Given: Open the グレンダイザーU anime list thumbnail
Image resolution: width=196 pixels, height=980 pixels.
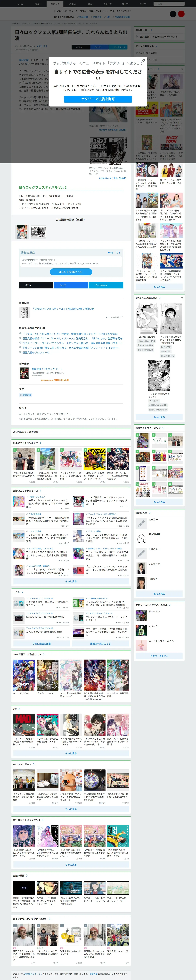Looking at the screenshot, I should coord(24,675).
